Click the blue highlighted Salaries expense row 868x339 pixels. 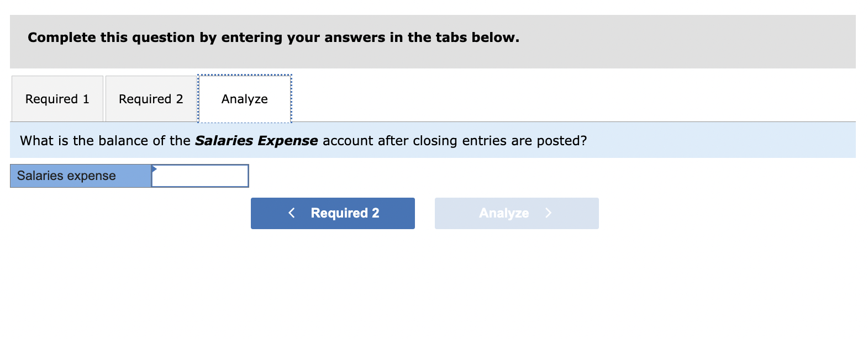coord(80,175)
